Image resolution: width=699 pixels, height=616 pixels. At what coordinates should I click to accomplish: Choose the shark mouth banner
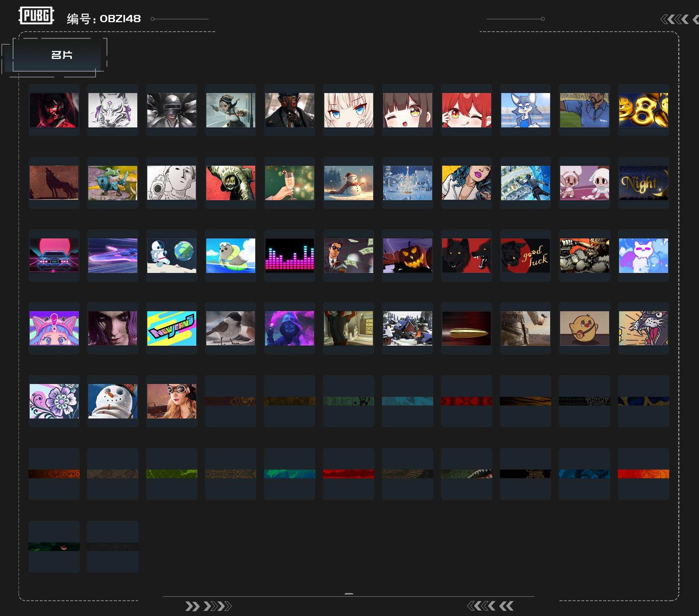tap(467, 474)
